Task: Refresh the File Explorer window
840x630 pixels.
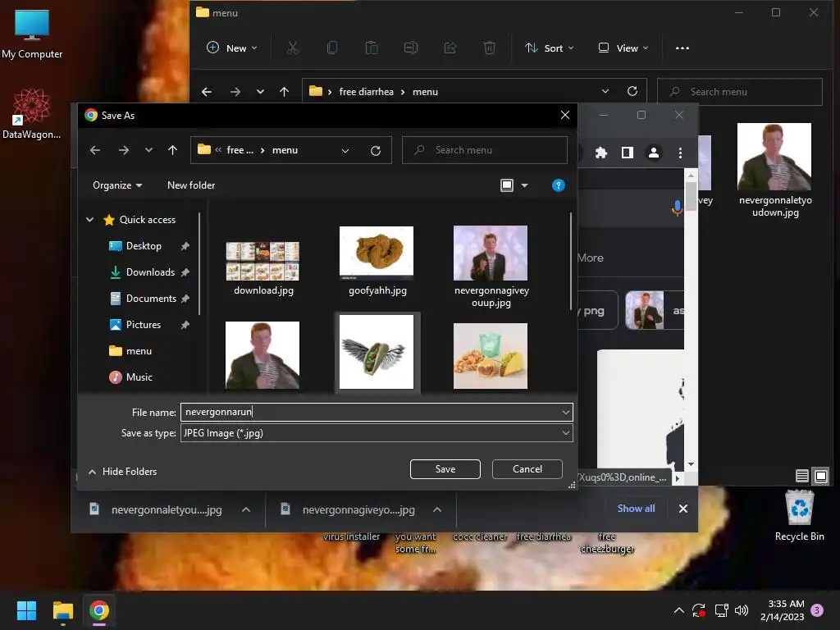Action: coord(632,92)
